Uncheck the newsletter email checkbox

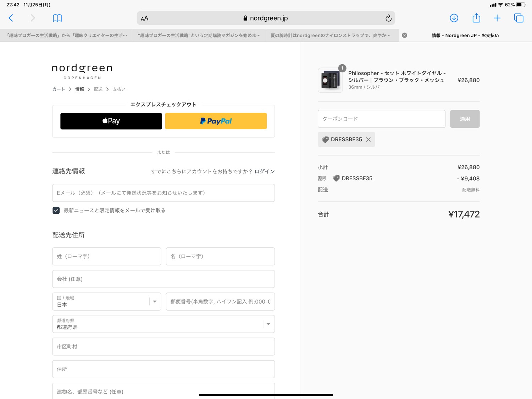coord(56,211)
